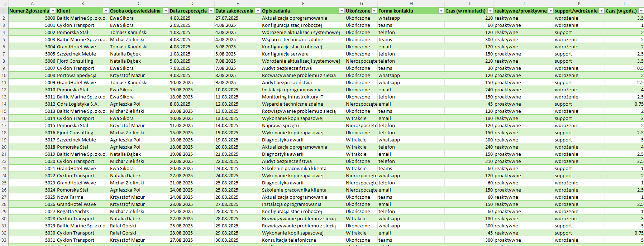Select row 10 header
The height and width of the screenshot is (246, 644).
[x=4, y=75]
